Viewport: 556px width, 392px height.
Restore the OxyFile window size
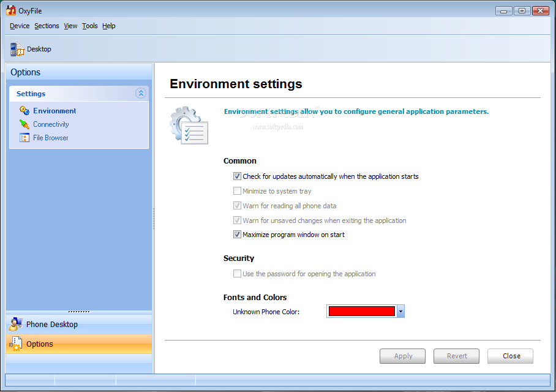point(522,10)
